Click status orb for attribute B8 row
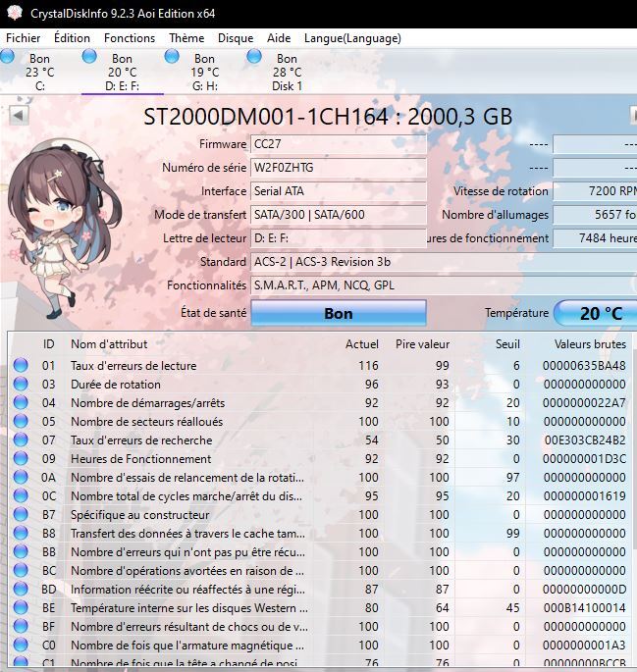 [21, 533]
